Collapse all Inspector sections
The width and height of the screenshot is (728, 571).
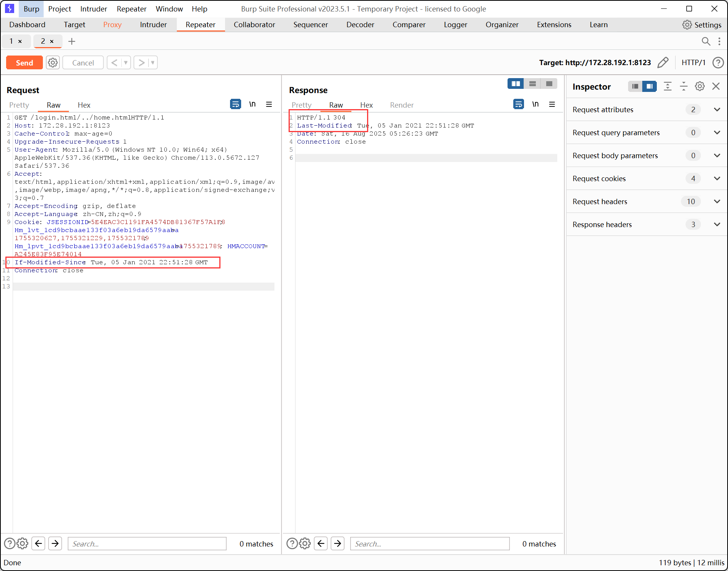coord(684,87)
